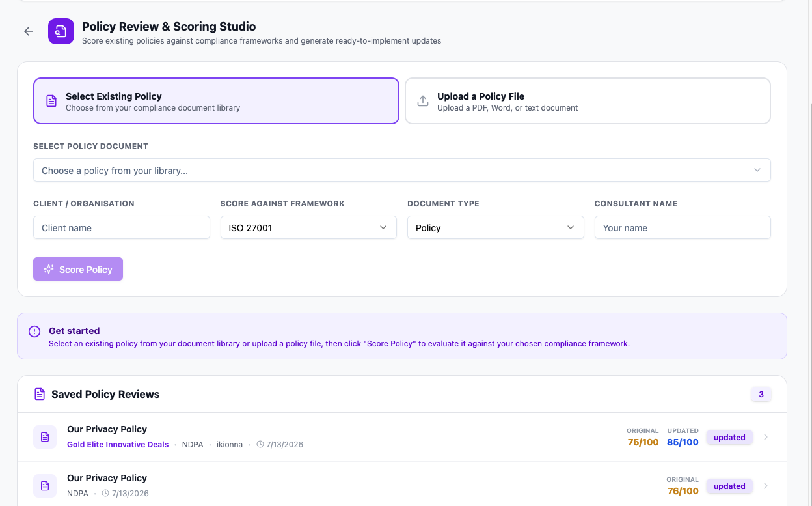
Task: Click the info icon in Get started banner
Action: click(34, 331)
